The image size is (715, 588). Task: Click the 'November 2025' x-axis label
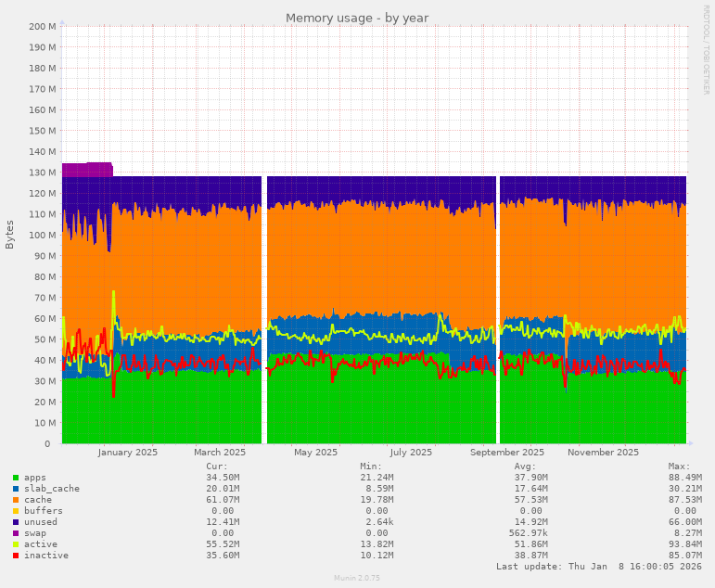(x=603, y=452)
